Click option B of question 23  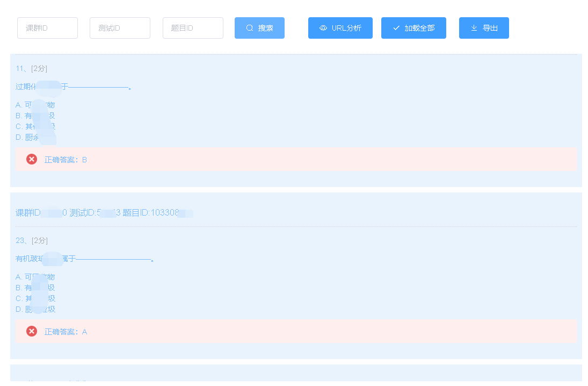coord(35,288)
